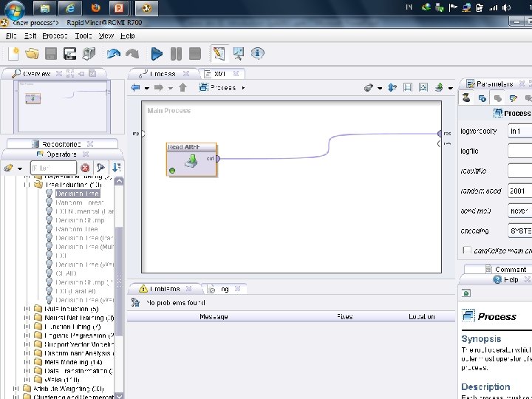Collapse the Tree Induction folder

point(27,185)
